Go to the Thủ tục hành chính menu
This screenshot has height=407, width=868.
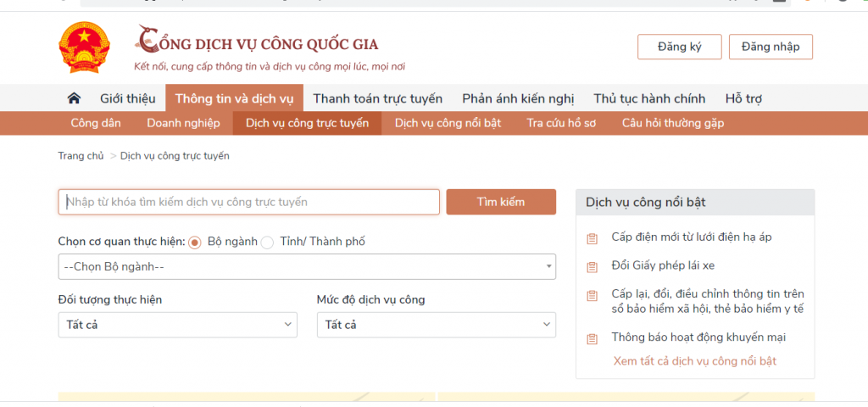click(x=650, y=98)
